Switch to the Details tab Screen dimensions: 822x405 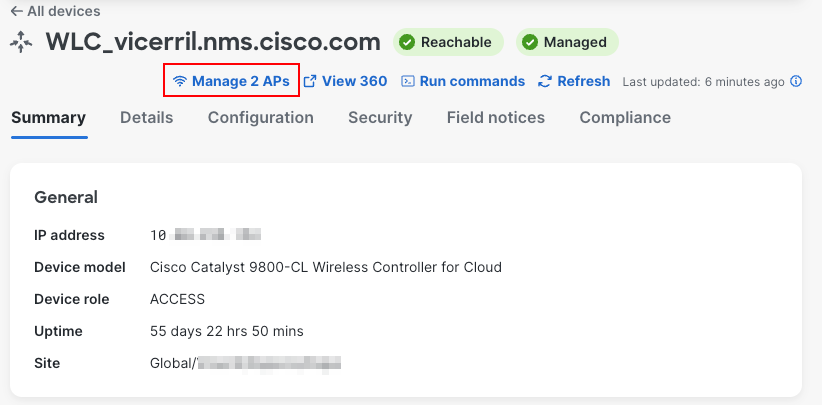[146, 117]
